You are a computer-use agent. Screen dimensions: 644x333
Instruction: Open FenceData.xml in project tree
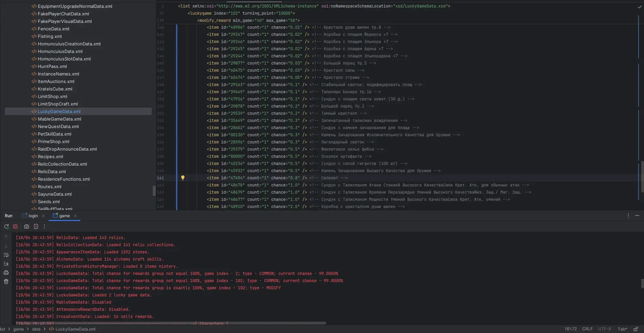point(54,29)
